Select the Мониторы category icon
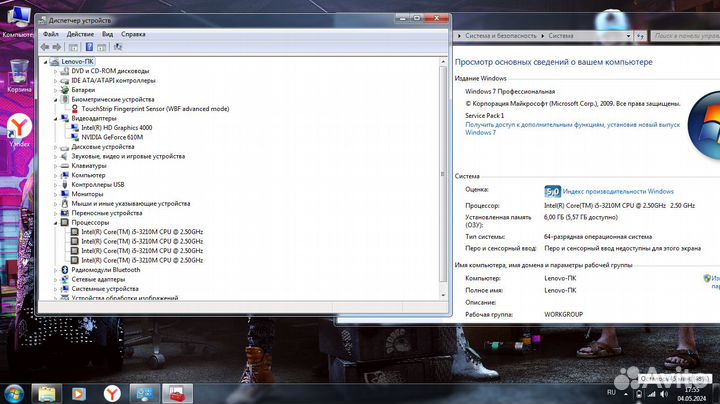Viewport: 720px width, 404px height. [65, 194]
